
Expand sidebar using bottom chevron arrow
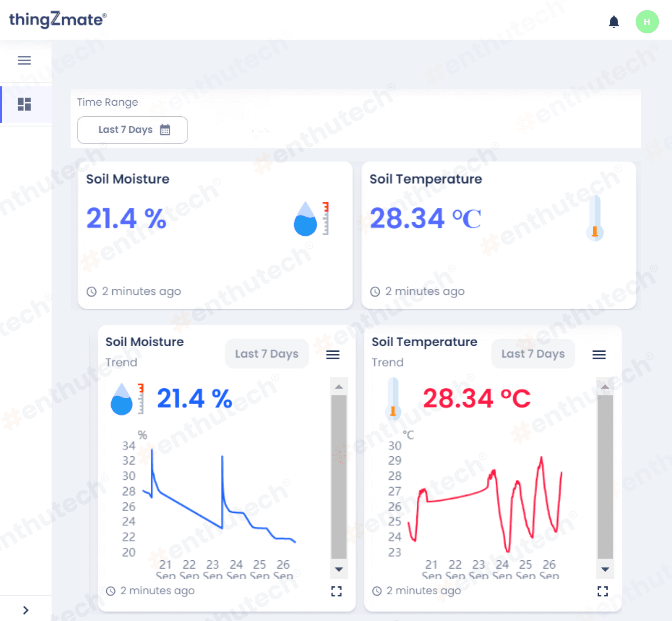click(25, 610)
